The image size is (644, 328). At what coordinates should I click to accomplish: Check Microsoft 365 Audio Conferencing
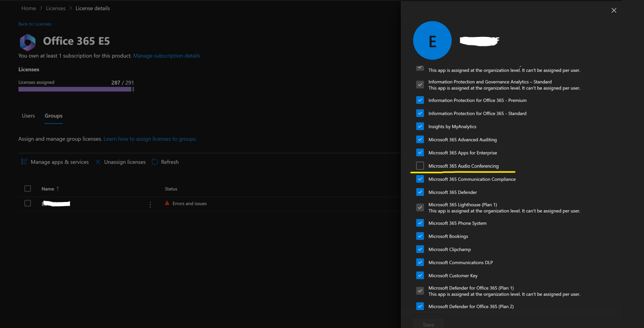(x=420, y=166)
